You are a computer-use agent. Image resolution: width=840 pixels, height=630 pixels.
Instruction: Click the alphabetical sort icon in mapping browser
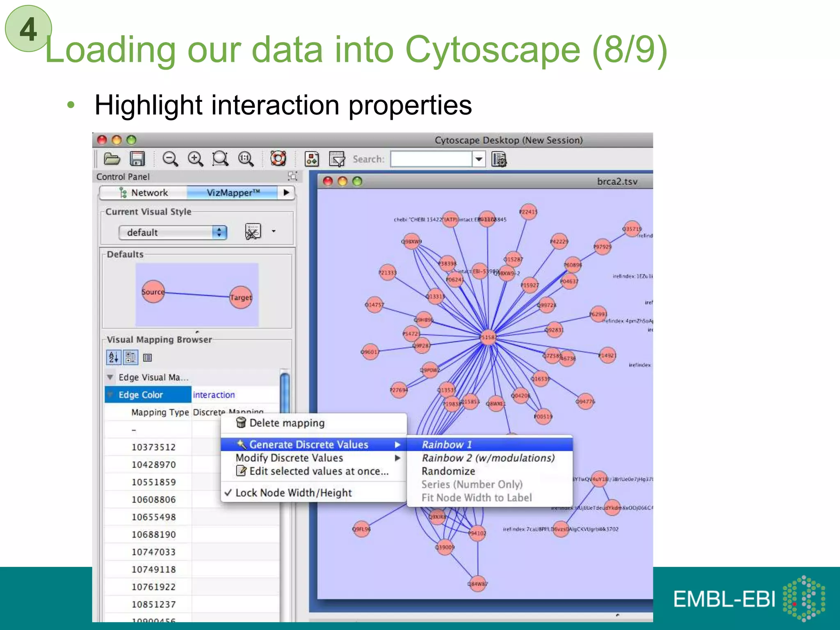(x=114, y=358)
